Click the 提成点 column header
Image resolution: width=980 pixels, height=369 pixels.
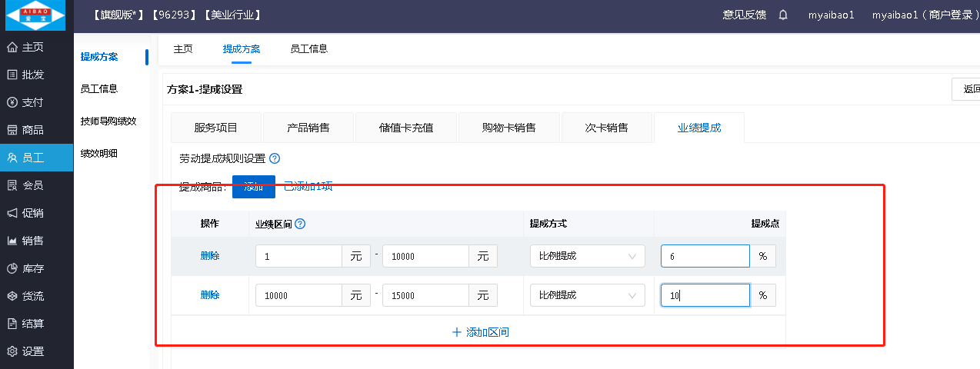(765, 224)
